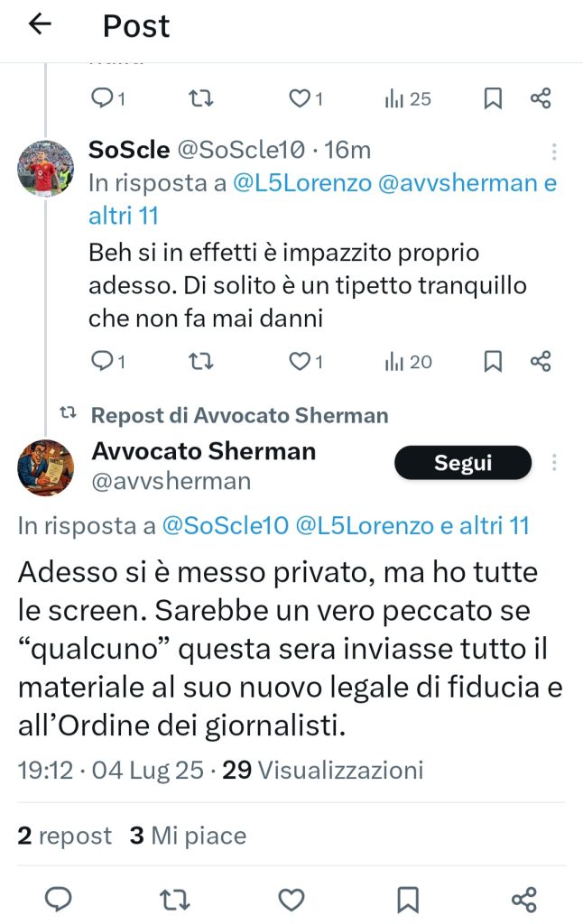583x924 pixels.
Task: Open the 'altri 11' recipients list in SoScle reply
Action: [124, 217]
